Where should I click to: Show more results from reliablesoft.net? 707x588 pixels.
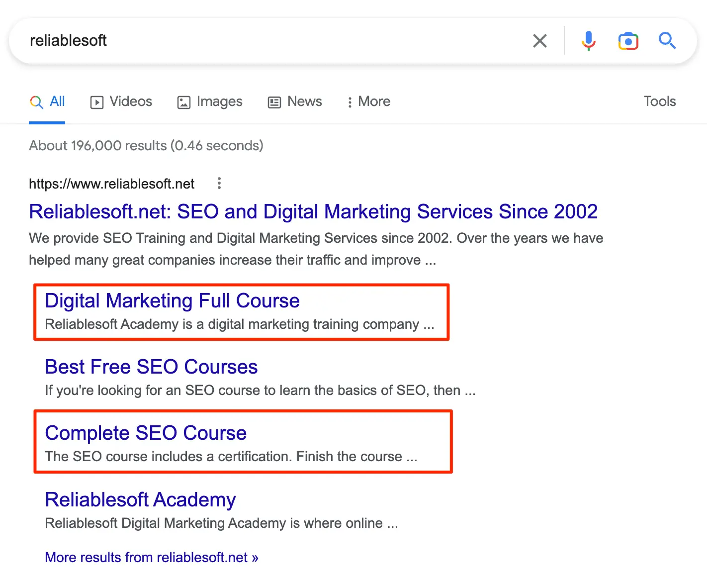(x=151, y=558)
